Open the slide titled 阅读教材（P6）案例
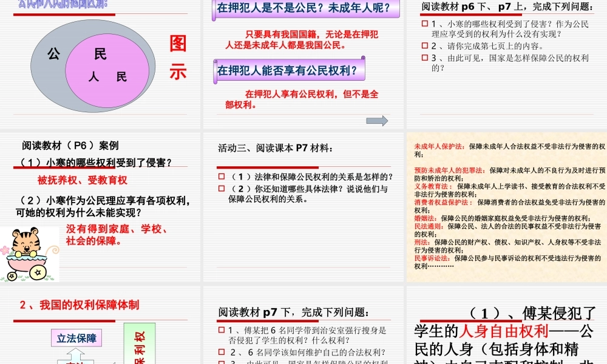The image size is (607, 364). [100, 207]
